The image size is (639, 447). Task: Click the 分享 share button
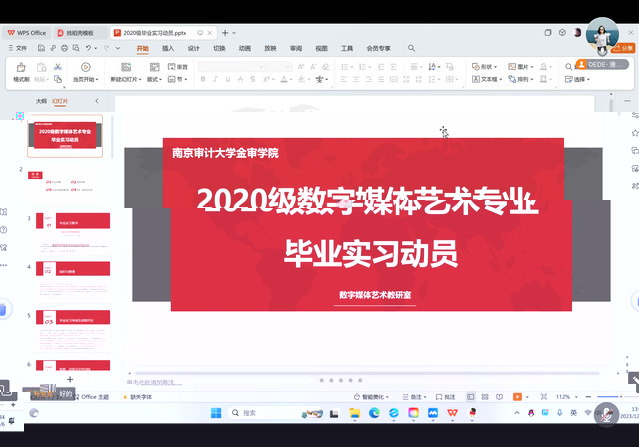(x=623, y=47)
